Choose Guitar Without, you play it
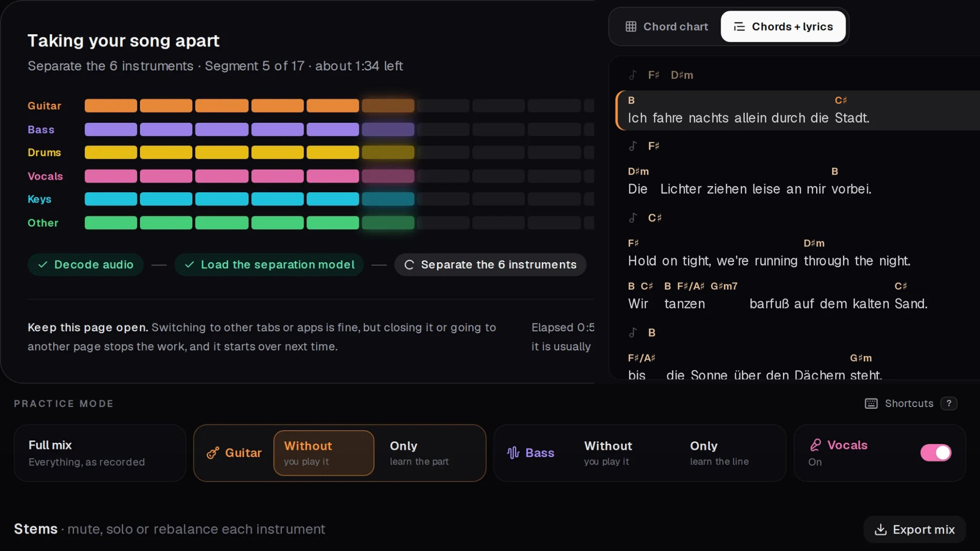Screen dimensions: 980x551 tap(324, 453)
